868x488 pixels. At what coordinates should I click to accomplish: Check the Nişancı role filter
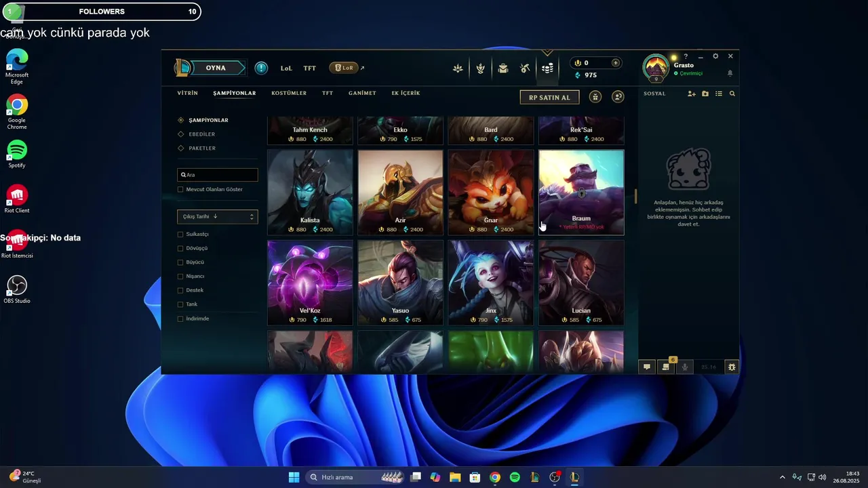[180, 277]
